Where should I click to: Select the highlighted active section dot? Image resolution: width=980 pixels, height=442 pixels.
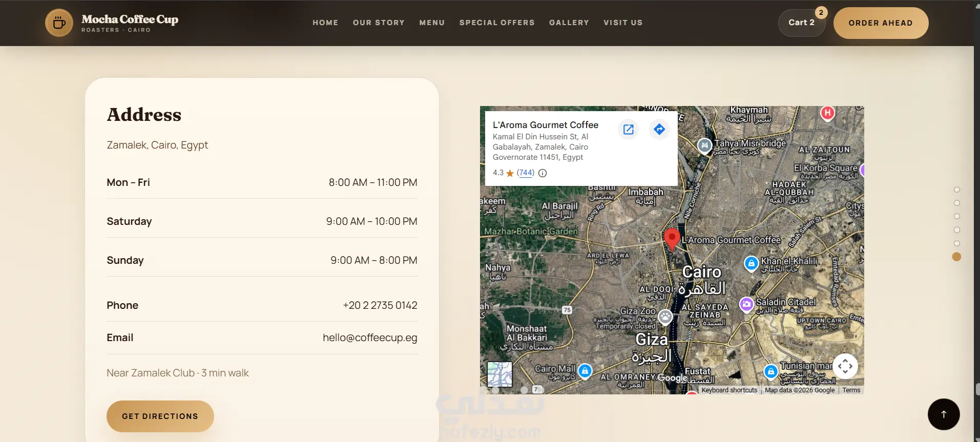(956, 257)
